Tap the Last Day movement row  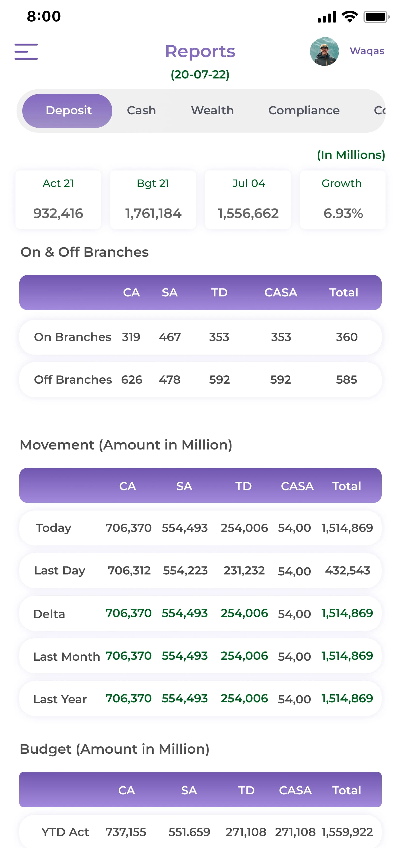[200, 570]
